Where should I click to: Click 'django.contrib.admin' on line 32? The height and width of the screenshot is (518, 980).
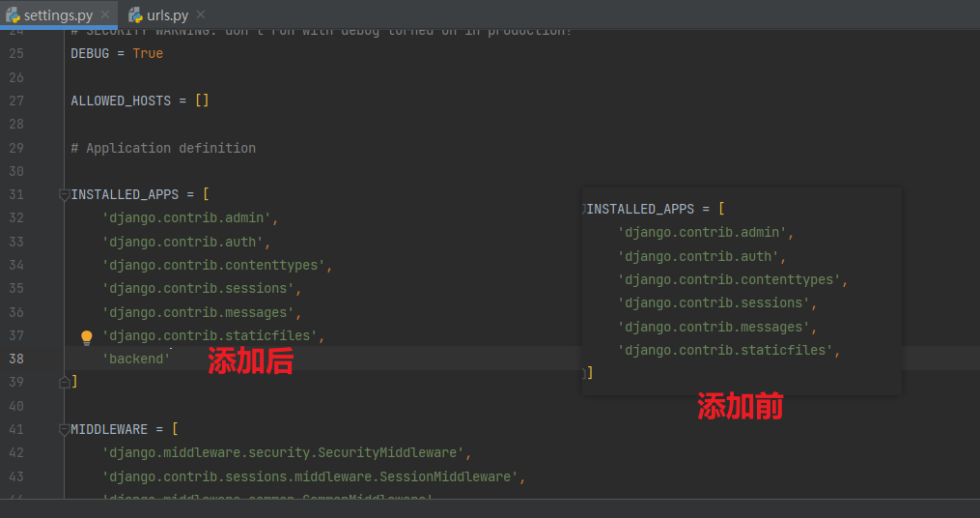[x=186, y=218]
